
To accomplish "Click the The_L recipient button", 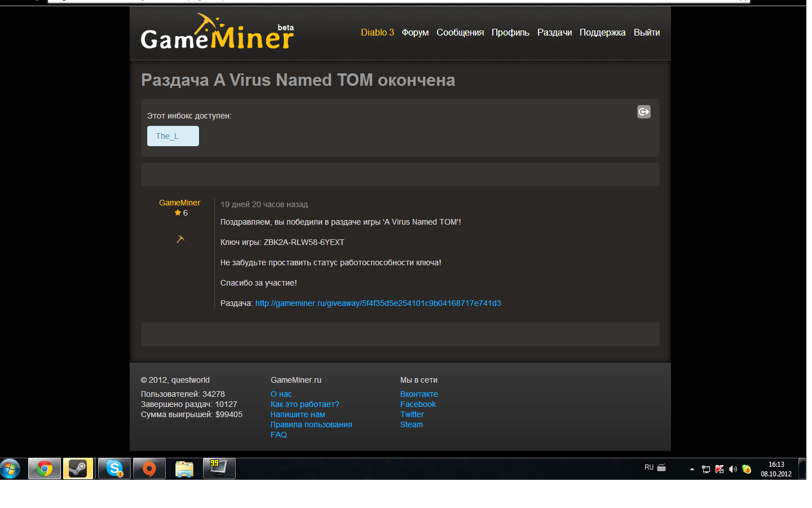I will pos(173,136).
